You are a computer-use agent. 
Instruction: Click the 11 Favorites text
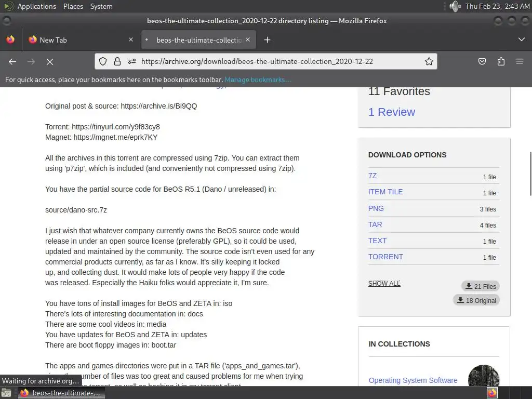tap(399, 91)
